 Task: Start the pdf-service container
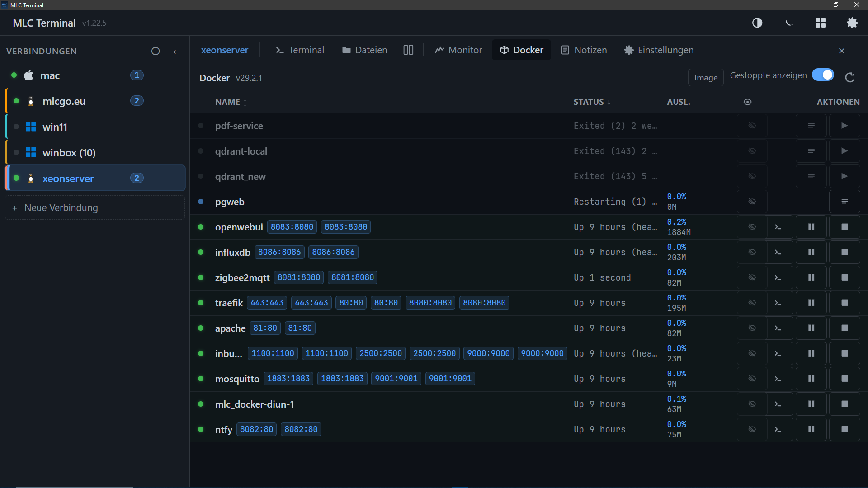point(844,126)
